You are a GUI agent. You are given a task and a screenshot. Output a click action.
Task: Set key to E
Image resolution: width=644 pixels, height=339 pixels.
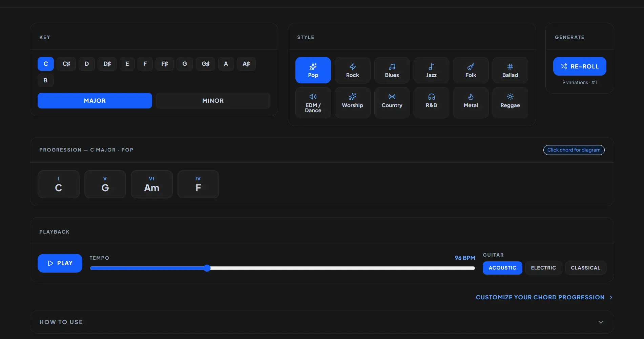tap(127, 64)
